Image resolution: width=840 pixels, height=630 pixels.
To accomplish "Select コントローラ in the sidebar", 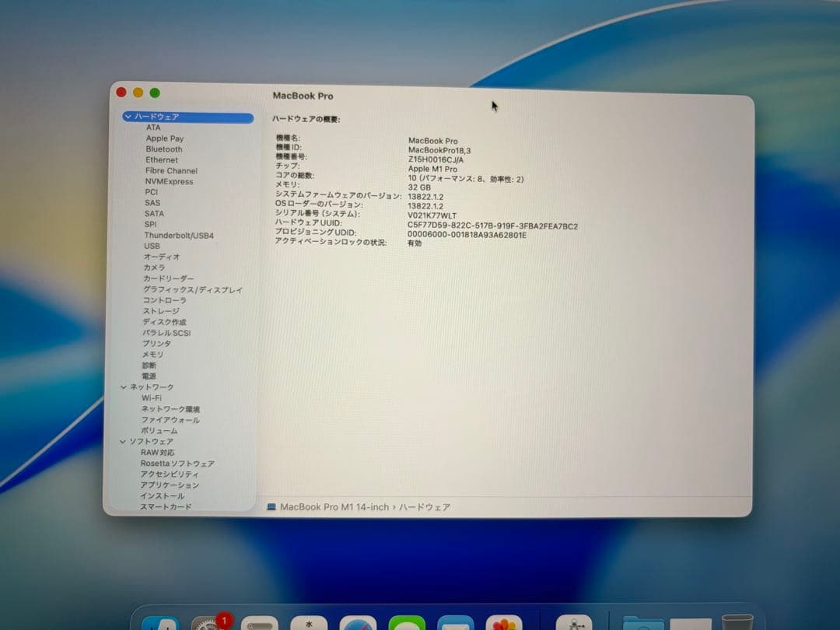I will pos(165,300).
